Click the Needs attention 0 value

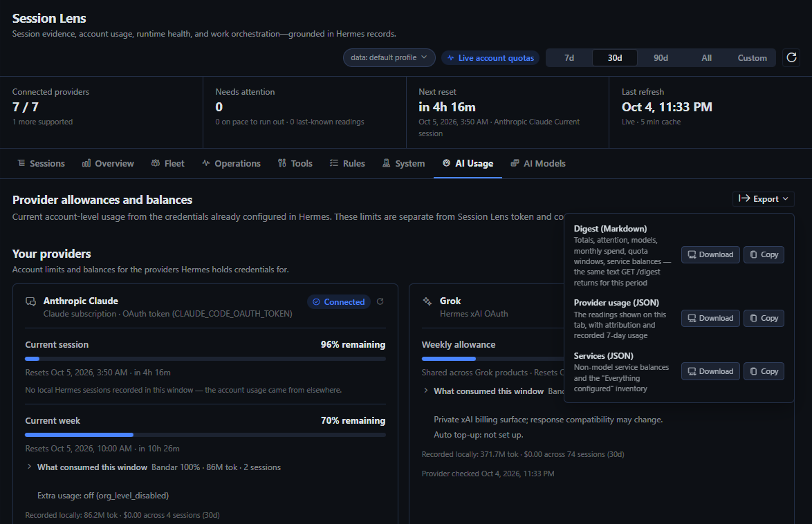(x=219, y=107)
